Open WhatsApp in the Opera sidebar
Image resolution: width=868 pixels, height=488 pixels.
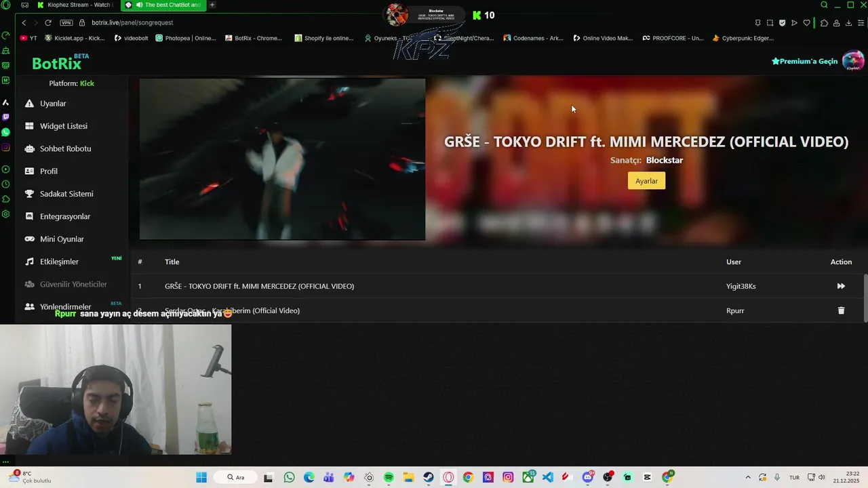tap(6, 132)
